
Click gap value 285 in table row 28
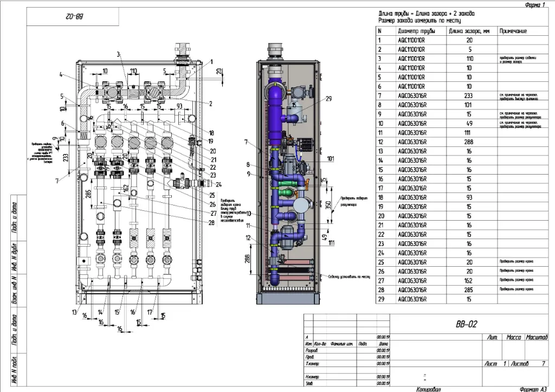click(469, 290)
